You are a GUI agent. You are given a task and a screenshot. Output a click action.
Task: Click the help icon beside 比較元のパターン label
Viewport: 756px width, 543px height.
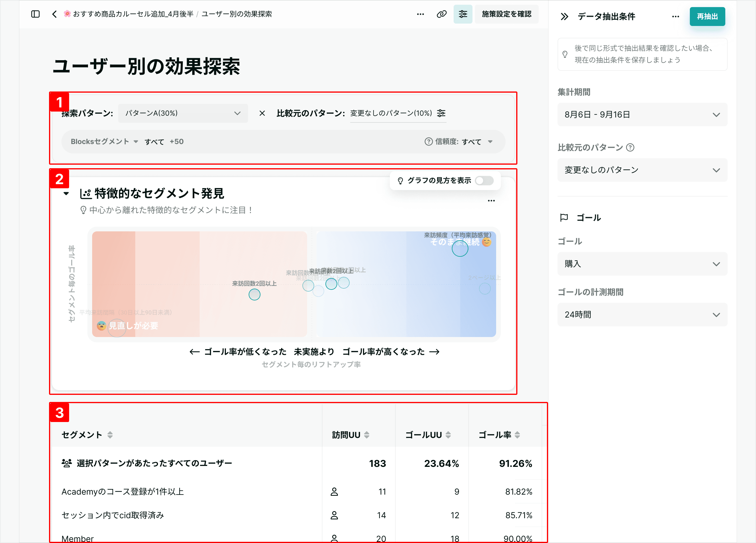[x=630, y=147]
